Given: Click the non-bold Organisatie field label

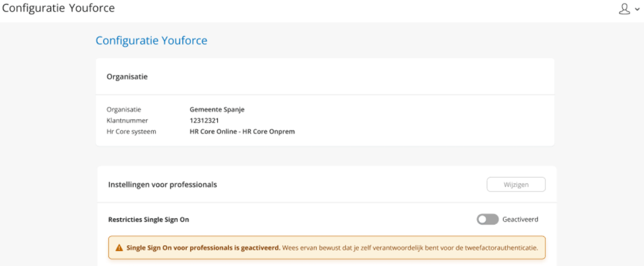Looking at the screenshot, I should (x=124, y=109).
